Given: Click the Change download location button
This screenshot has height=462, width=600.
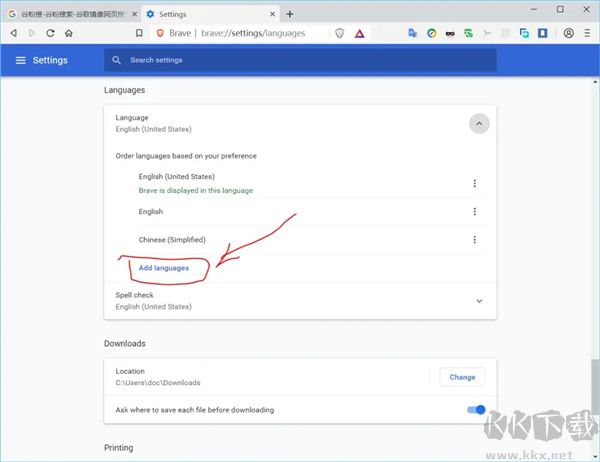Looking at the screenshot, I should (462, 377).
